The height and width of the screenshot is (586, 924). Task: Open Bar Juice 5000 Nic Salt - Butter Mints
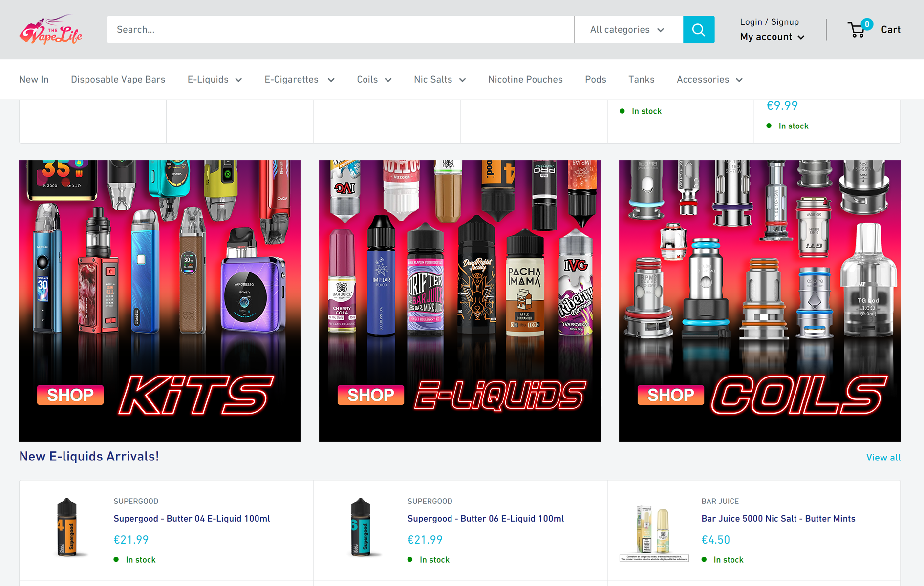point(778,519)
